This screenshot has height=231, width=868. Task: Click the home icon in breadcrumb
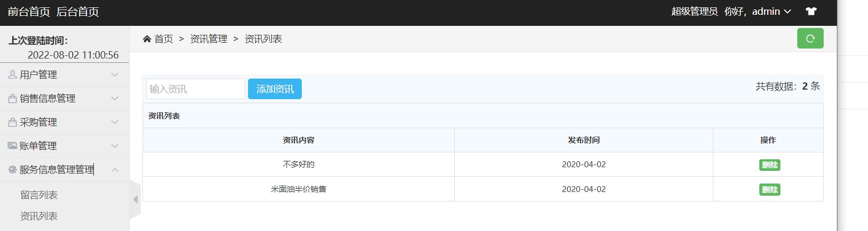(x=147, y=38)
